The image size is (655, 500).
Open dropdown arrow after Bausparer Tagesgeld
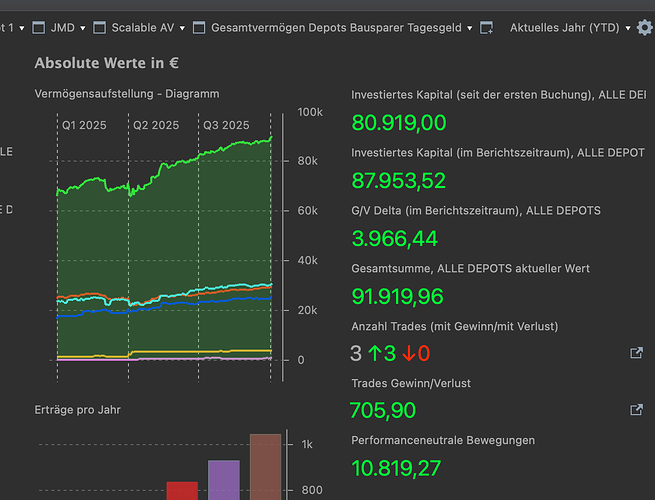(x=470, y=28)
